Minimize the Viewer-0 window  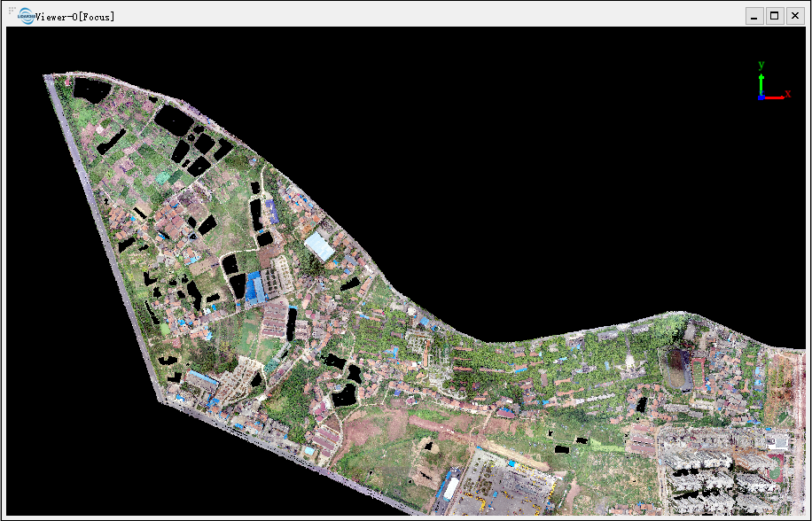754,16
